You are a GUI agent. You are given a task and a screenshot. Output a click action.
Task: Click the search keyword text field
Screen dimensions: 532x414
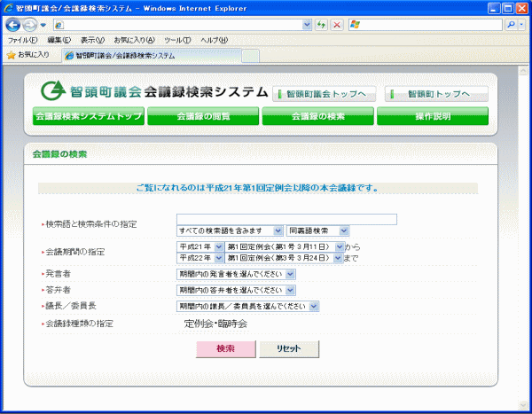(286, 219)
